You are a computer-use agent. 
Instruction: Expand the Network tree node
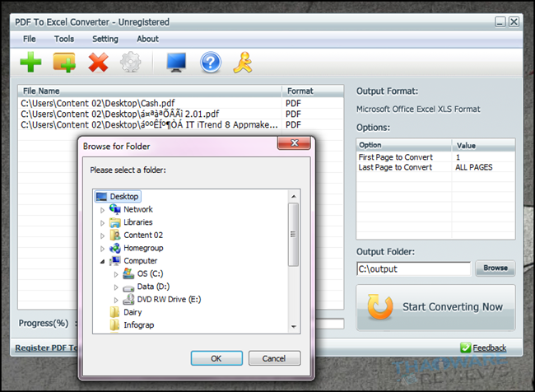(102, 210)
